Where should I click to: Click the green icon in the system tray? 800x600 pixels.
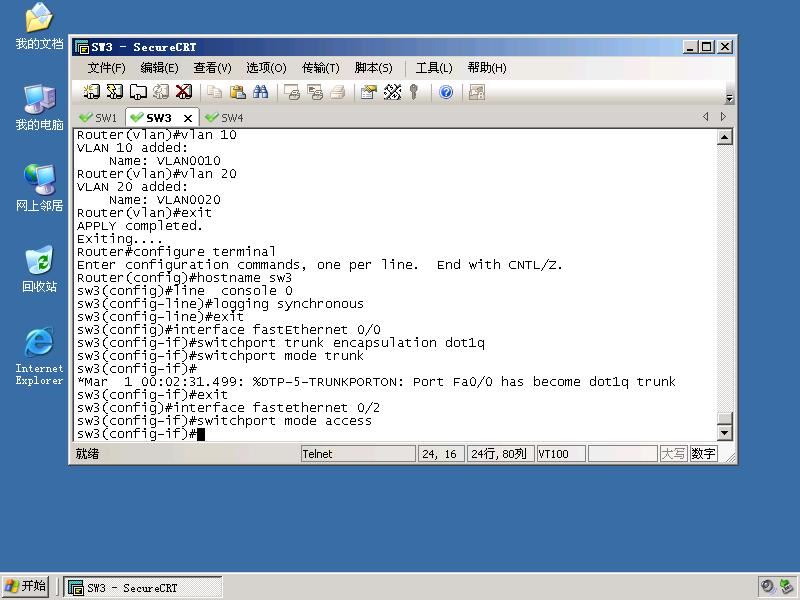tap(786, 587)
